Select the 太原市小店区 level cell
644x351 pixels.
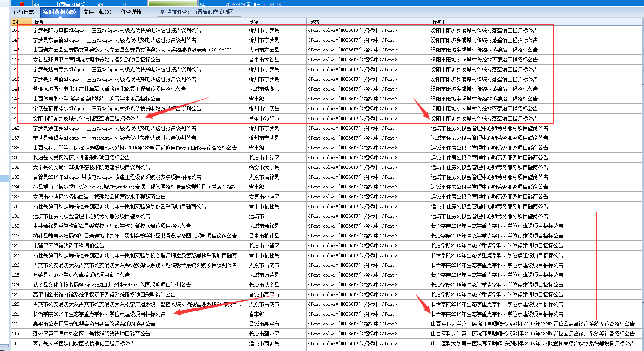(278, 197)
